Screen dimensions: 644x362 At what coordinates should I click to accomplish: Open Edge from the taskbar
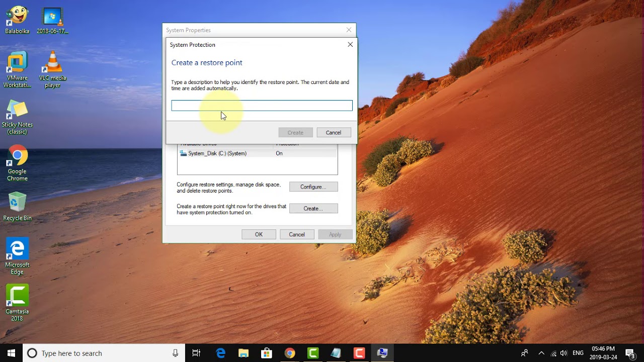point(220,353)
